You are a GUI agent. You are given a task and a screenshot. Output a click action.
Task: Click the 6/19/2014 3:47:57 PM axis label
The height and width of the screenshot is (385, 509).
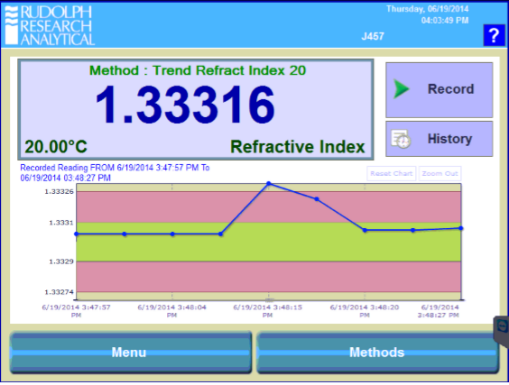(x=76, y=311)
